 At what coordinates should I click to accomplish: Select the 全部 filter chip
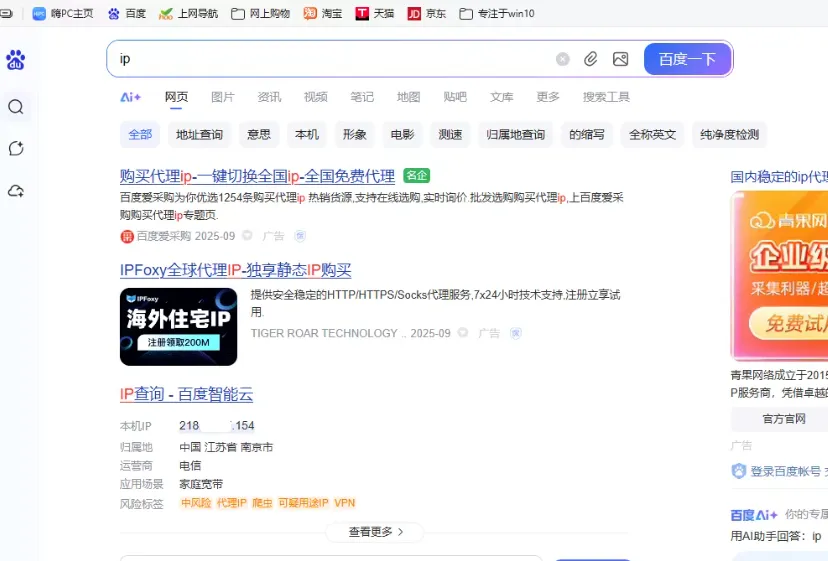pos(140,135)
